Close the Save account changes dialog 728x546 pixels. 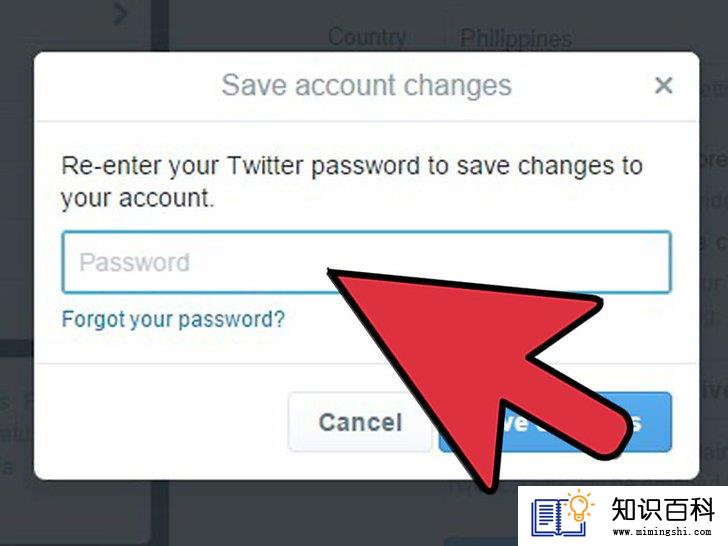pyautogui.click(x=663, y=85)
